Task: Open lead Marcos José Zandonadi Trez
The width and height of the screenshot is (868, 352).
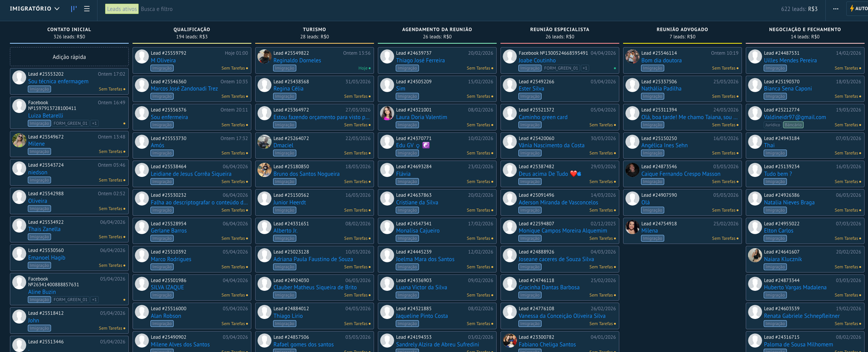Action: tap(184, 89)
